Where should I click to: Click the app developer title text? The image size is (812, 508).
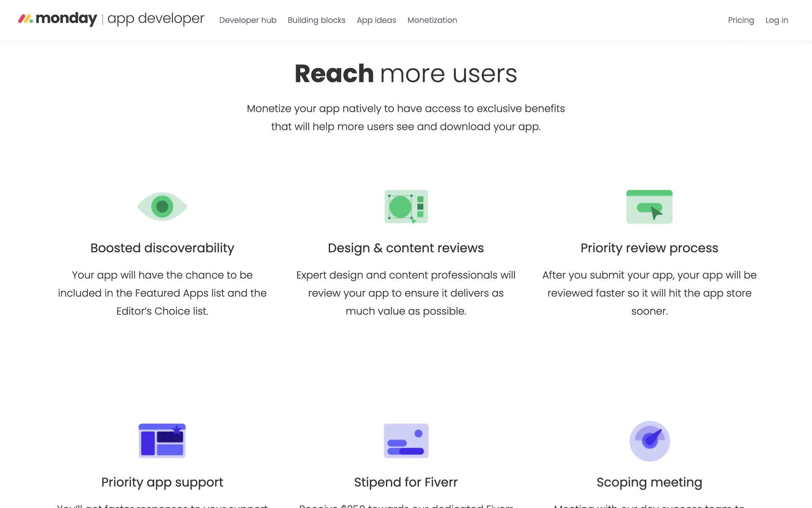pyautogui.click(x=156, y=19)
